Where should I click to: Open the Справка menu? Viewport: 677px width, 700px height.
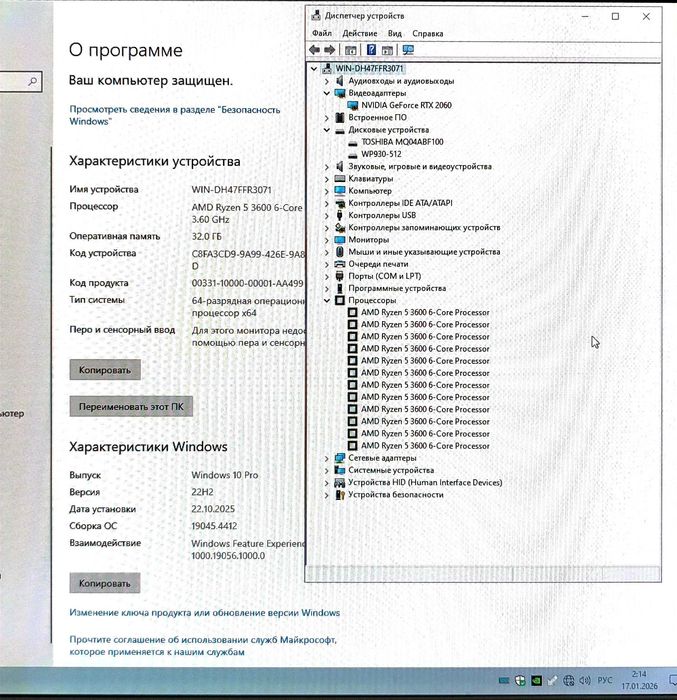coord(427,33)
